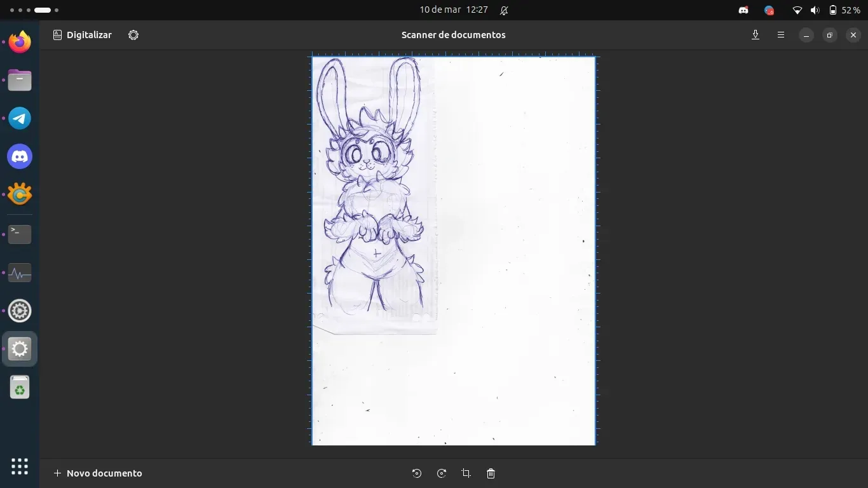This screenshot has height=488, width=868.
Task: Open scan options next to Digitalizar
Action: point(133,35)
